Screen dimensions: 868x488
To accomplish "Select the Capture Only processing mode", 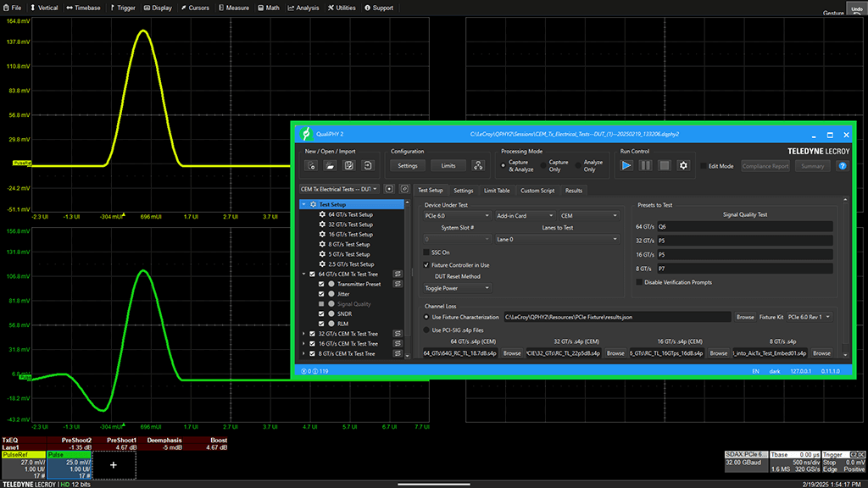I will tap(542, 166).
